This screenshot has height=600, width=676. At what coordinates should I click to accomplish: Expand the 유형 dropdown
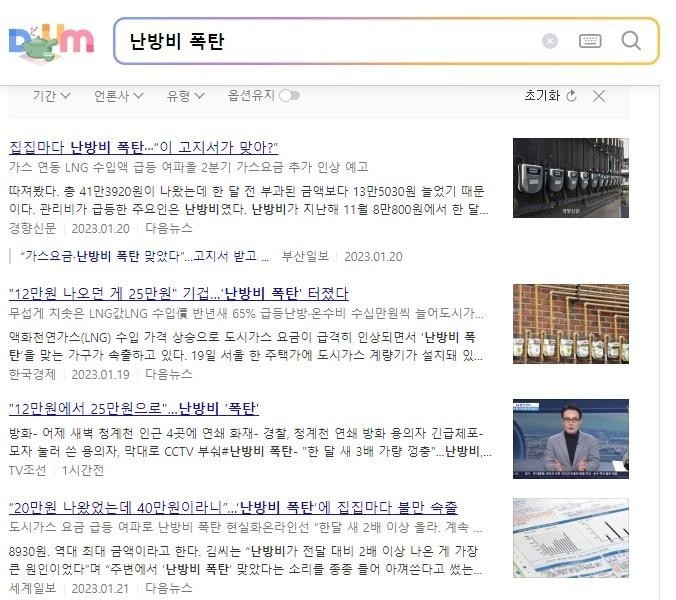click(x=185, y=96)
